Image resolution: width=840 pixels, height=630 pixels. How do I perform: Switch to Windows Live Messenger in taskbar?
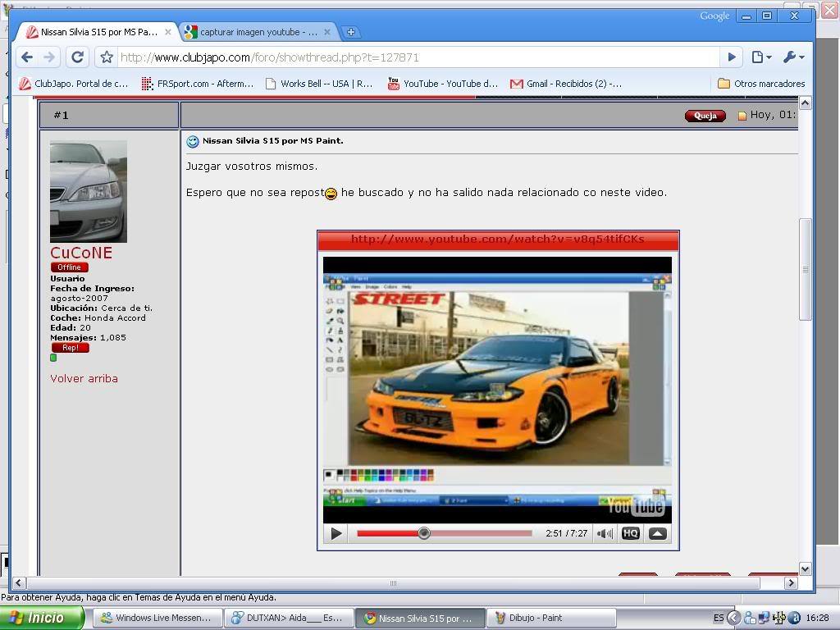tap(157, 619)
